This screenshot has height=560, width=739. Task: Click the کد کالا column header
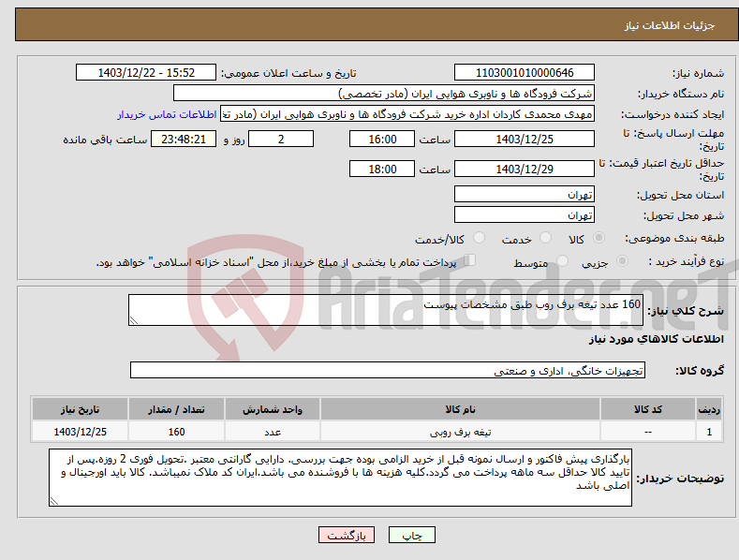click(x=647, y=409)
